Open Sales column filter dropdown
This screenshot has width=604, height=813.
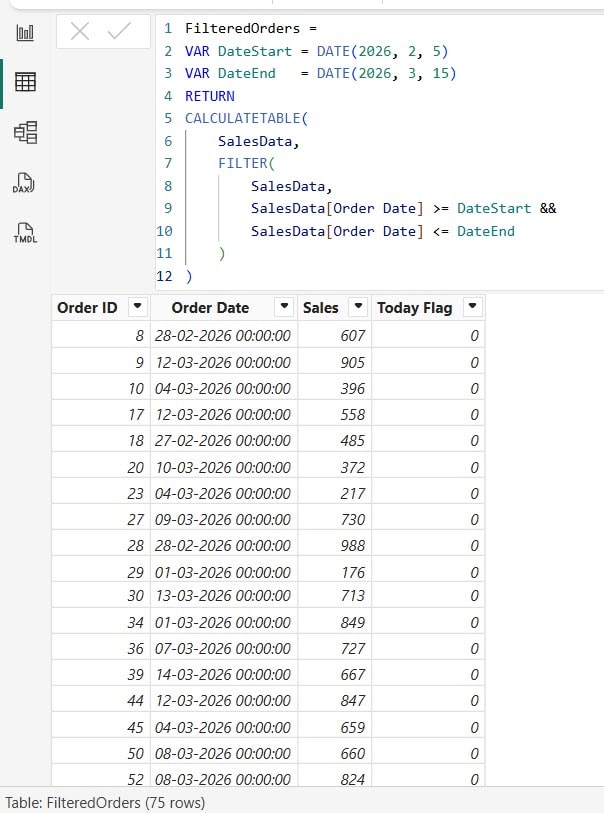pos(358,306)
